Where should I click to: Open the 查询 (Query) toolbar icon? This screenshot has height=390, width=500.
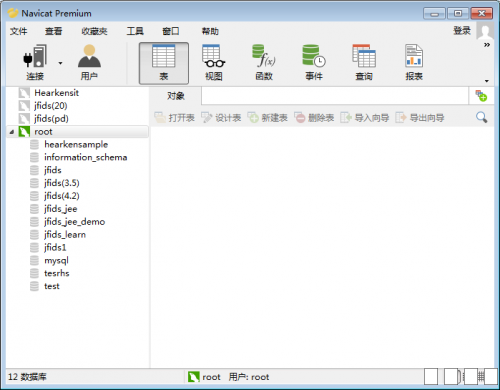[364, 63]
